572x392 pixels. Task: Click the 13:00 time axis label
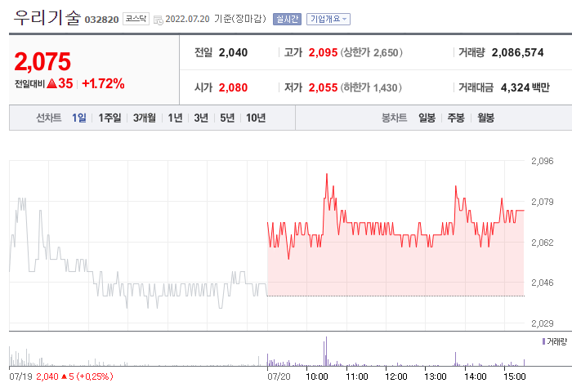pos(436,376)
